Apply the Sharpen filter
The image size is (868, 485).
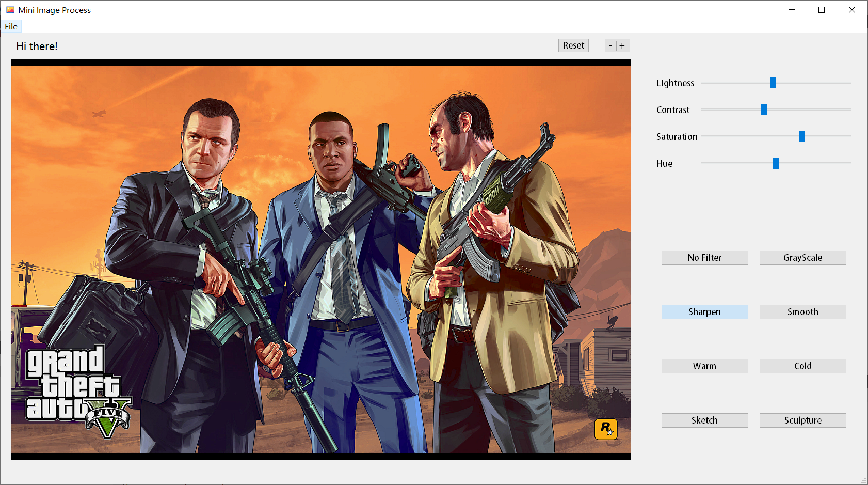[705, 312]
